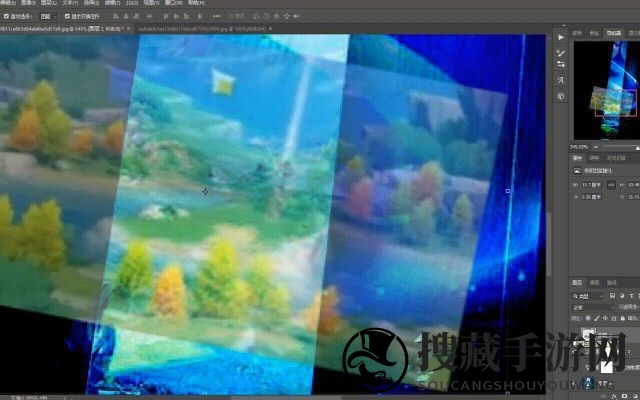Switch to the Adjustments tab next to Properties
This screenshot has width=640, height=400.
(x=594, y=158)
